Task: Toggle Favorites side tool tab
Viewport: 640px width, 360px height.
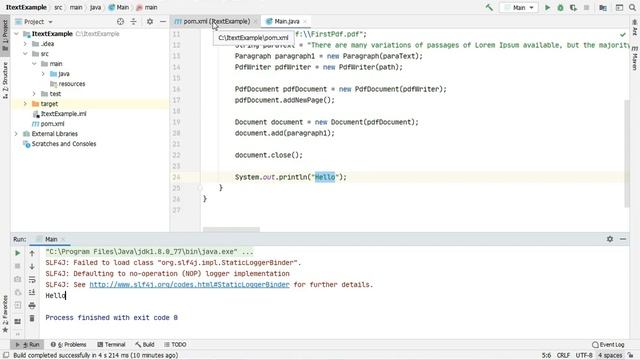Action: click(x=5, y=314)
